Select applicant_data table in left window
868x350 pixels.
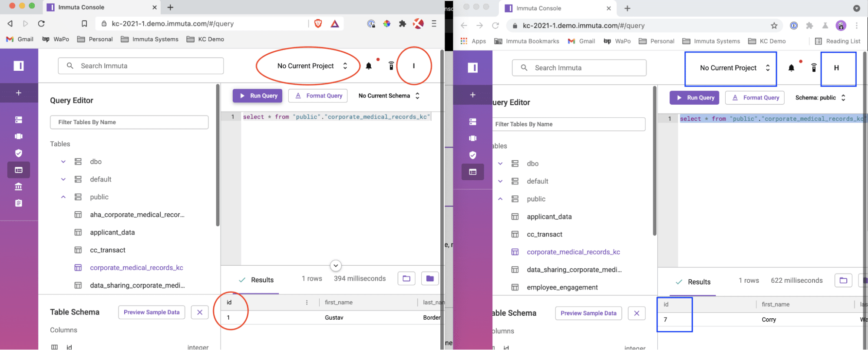112,232
